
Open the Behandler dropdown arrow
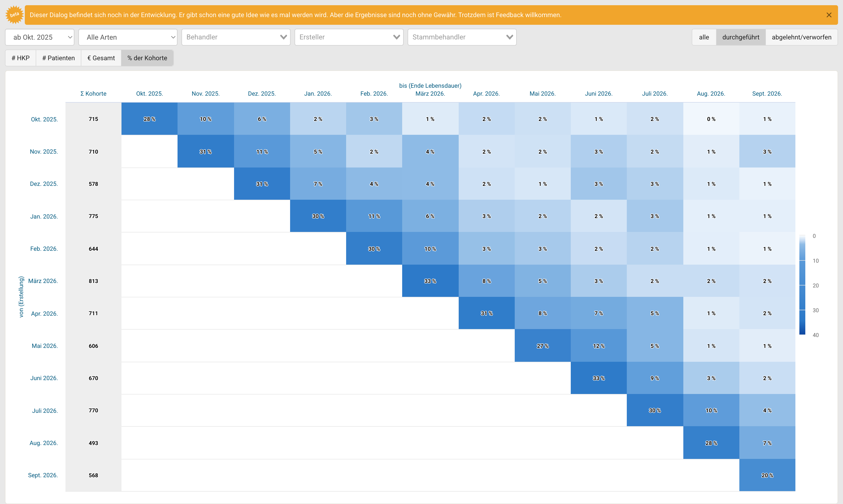pyautogui.click(x=283, y=37)
